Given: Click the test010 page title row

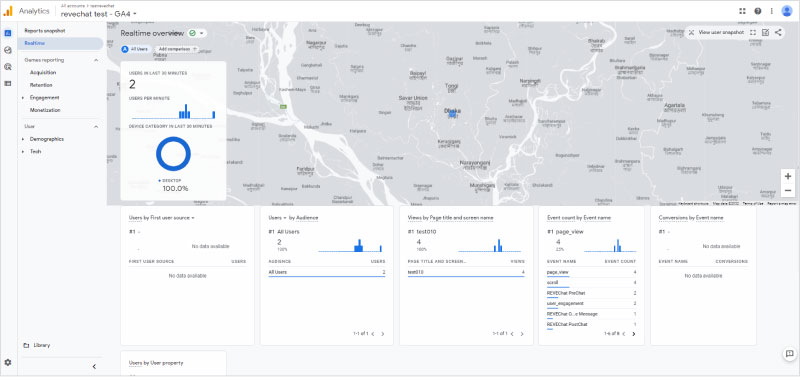Looking at the screenshot, I should 466,273.
